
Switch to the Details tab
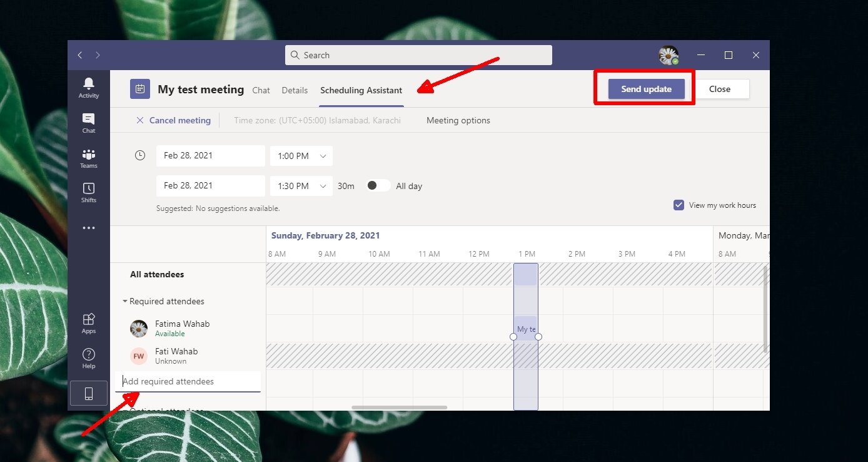pyautogui.click(x=295, y=90)
